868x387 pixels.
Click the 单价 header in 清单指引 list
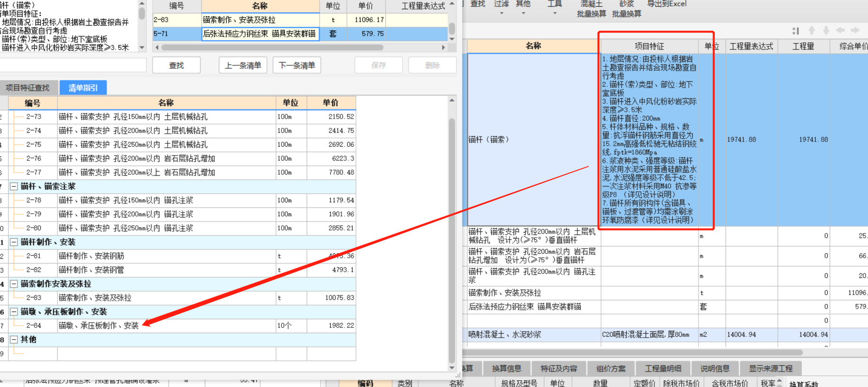[x=331, y=103]
